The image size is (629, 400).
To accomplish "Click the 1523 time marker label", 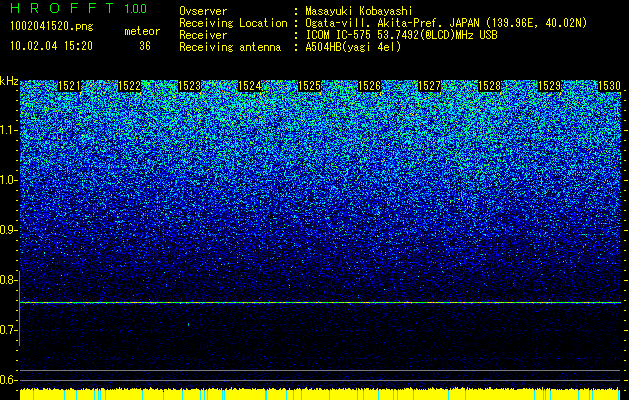I will (189, 86).
